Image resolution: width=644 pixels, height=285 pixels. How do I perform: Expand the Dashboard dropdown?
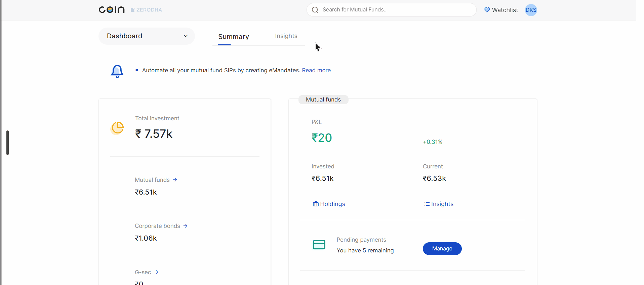(x=147, y=36)
